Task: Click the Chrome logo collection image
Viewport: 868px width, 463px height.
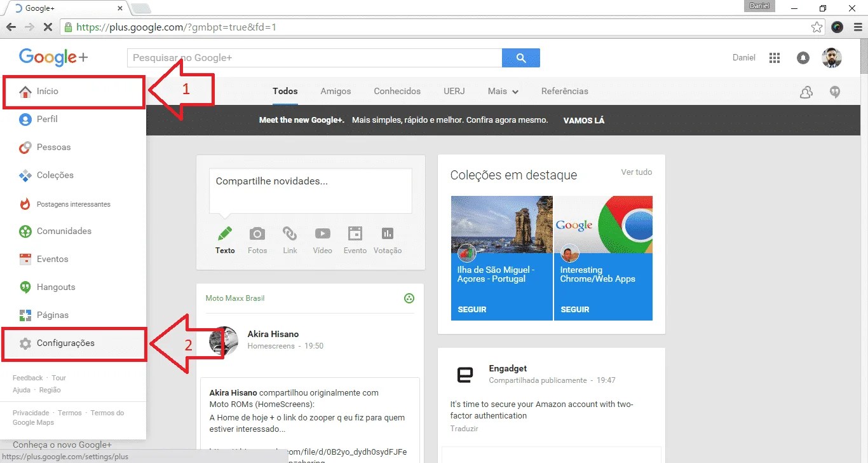Action: pyautogui.click(x=603, y=225)
